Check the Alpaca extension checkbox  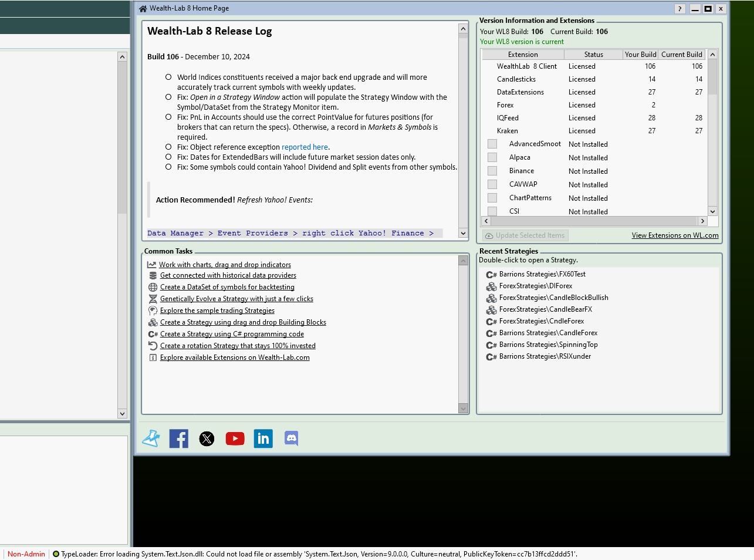tap(492, 157)
